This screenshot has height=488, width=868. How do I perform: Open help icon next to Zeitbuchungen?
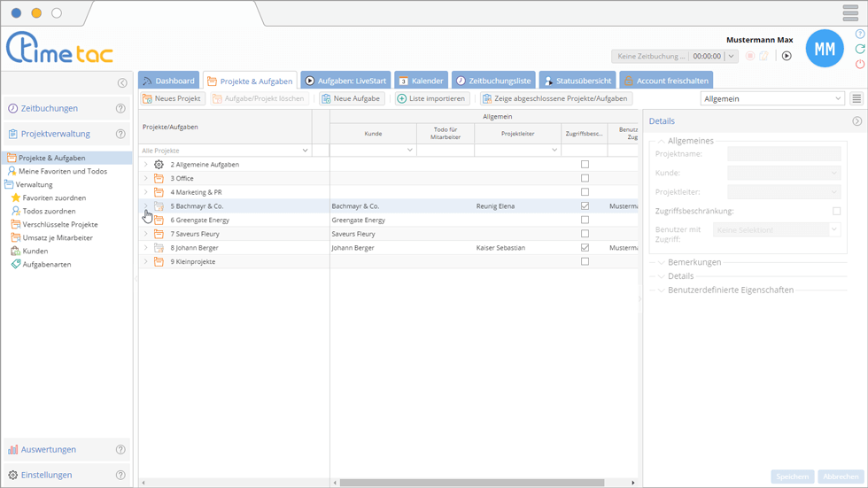[x=120, y=109]
